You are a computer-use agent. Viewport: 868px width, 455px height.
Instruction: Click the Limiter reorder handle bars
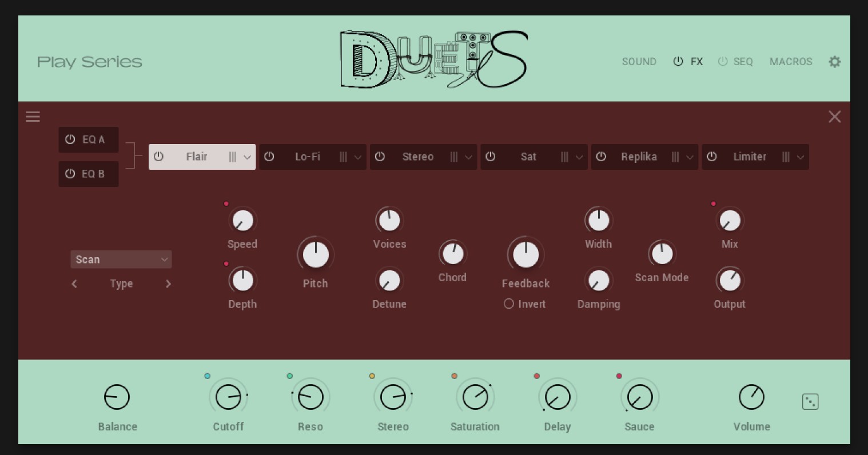pos(786,157)
